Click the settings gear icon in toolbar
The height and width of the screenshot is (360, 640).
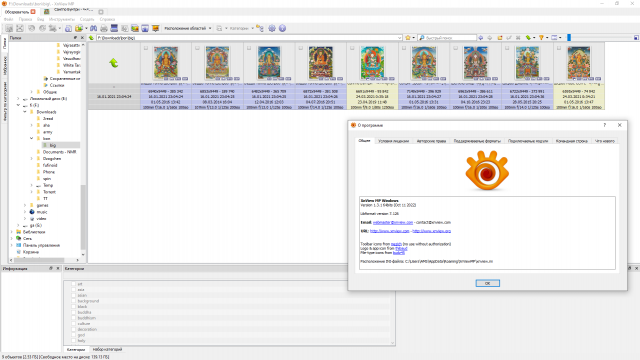[272, 28]
